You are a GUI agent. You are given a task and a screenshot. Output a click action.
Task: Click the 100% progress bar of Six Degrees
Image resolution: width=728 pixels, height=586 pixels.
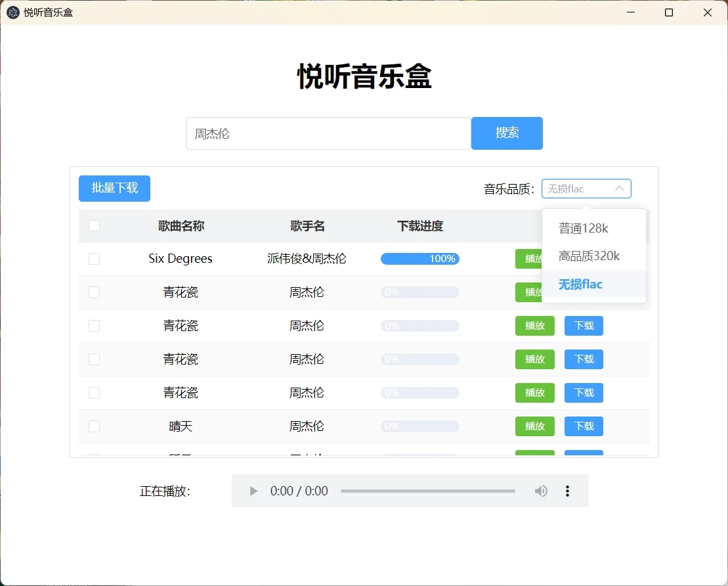tap(419, 259)
